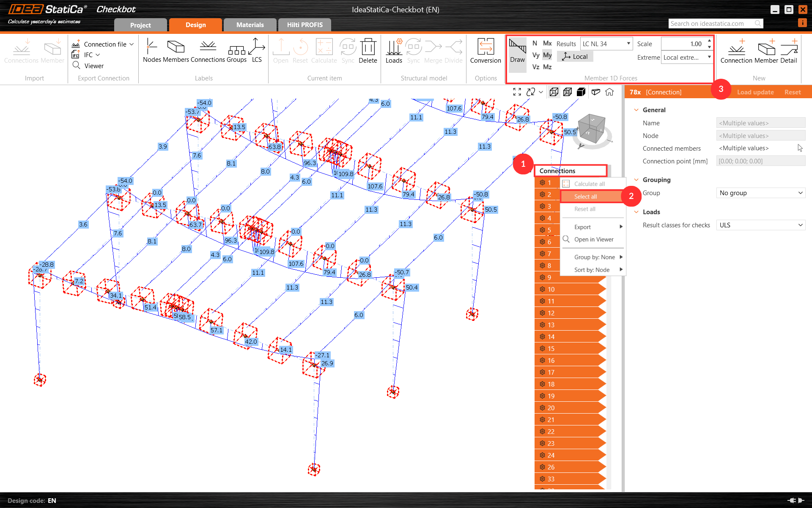Switch to the Materials tab

coord(250,25)
